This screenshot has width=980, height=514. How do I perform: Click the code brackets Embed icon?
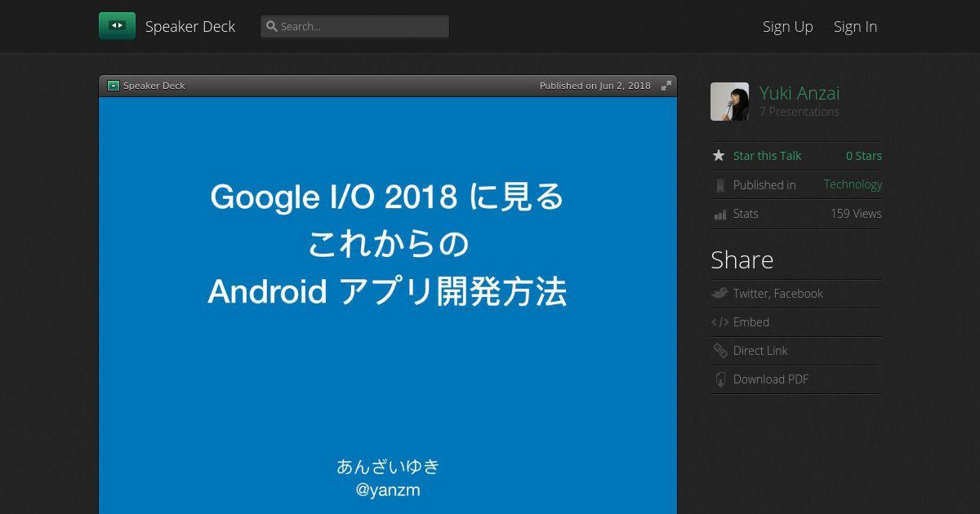tap(719, 322)
